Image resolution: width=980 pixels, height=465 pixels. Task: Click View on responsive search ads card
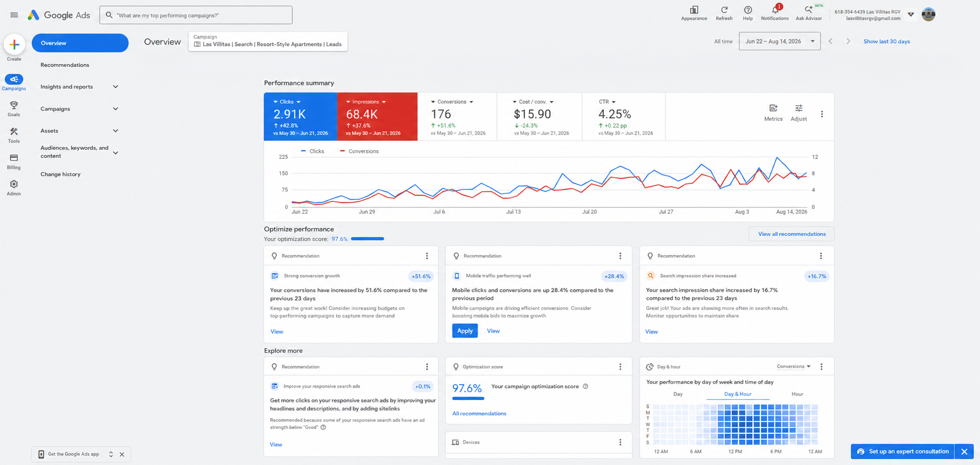click(x=276, y=445)
